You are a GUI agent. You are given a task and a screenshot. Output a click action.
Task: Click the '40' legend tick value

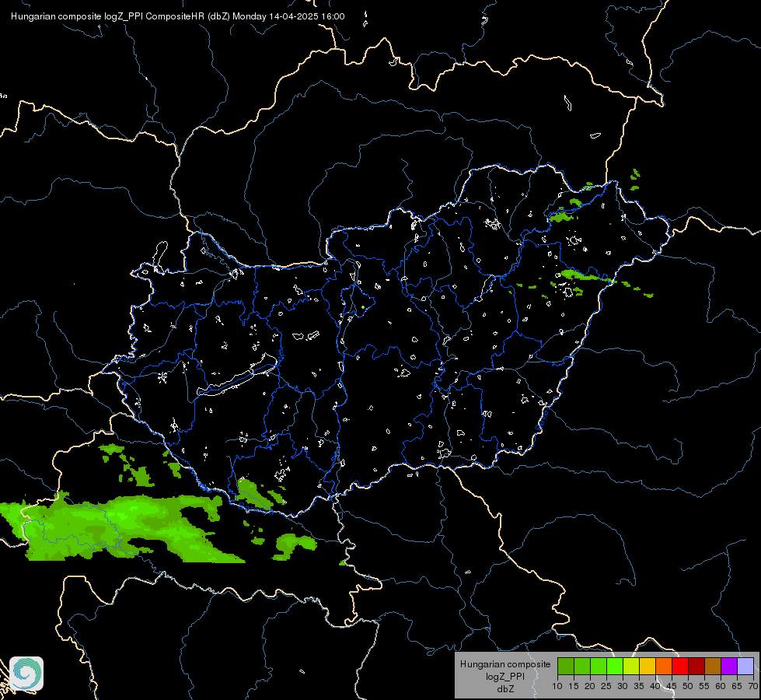point(655,687)
